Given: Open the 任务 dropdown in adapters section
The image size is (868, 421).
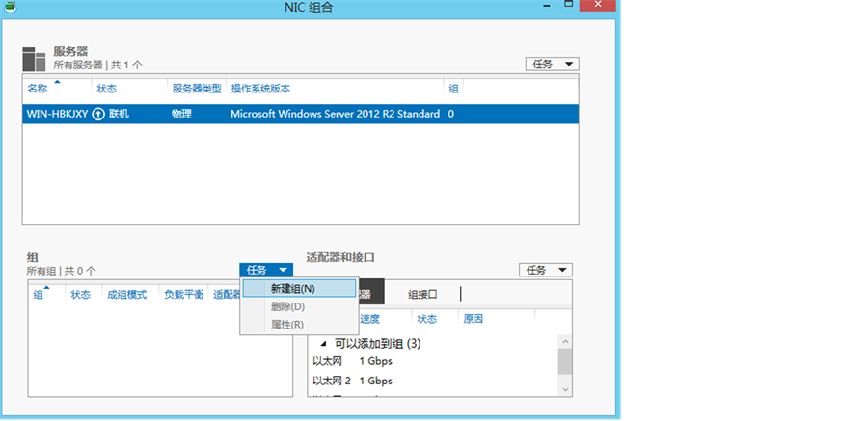Looking at the screenshot, I should click(x=545, y=270).
